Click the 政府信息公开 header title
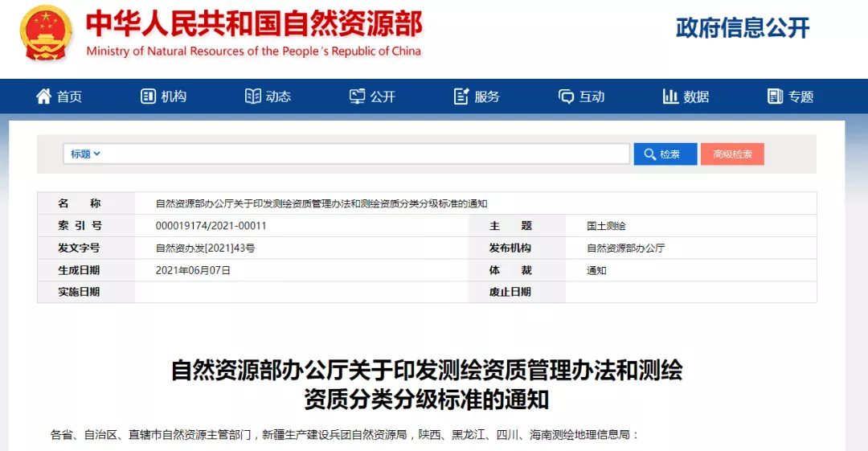 tap(743, 27)
